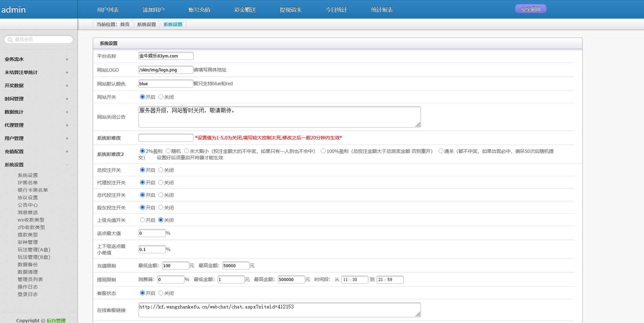Expand the 充值配置 sidebar section

click(x=37, y=152)
